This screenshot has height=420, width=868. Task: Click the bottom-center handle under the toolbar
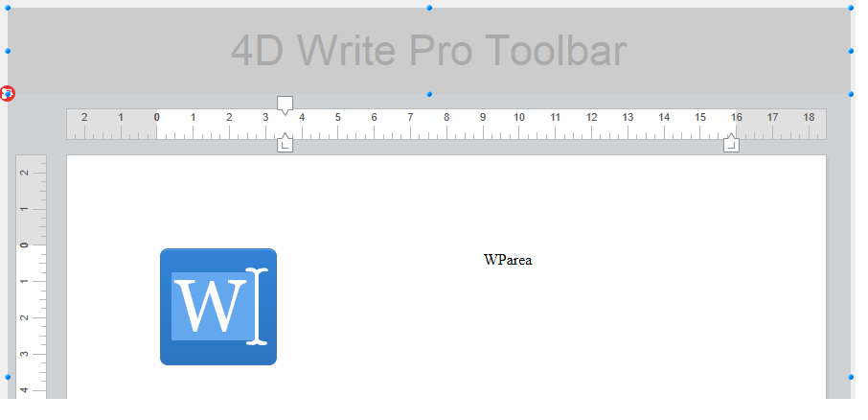pyautogui.click(x=430, y=94)
